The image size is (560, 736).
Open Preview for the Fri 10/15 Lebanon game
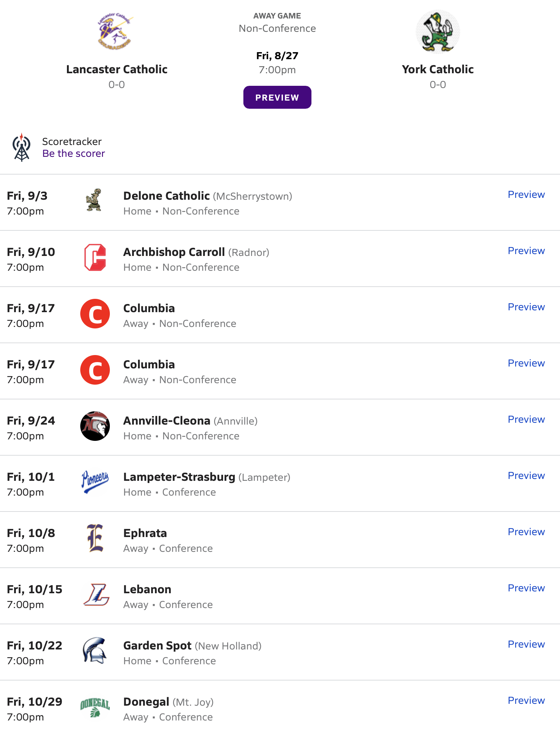526,588
